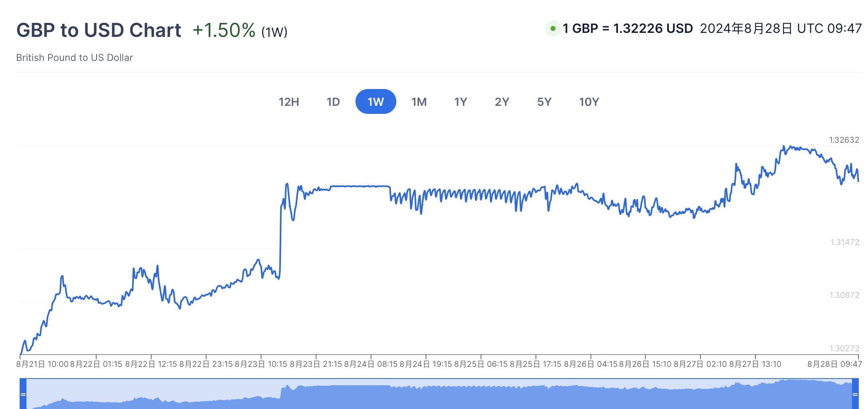Select the 2Y time range
Viewport: 868px width, 409px height.
[x=502, y=102]
